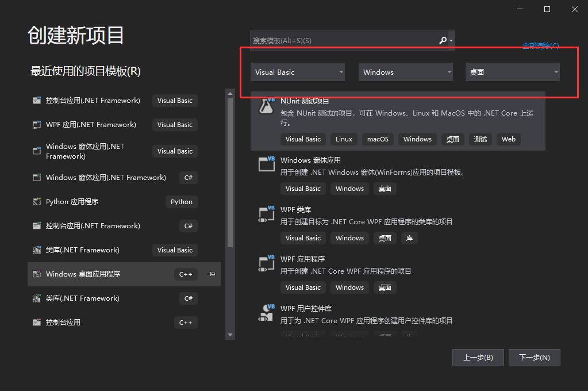Click the WPF class library icon
Viewport: 588px width, 391px height.
pos(266,214)
